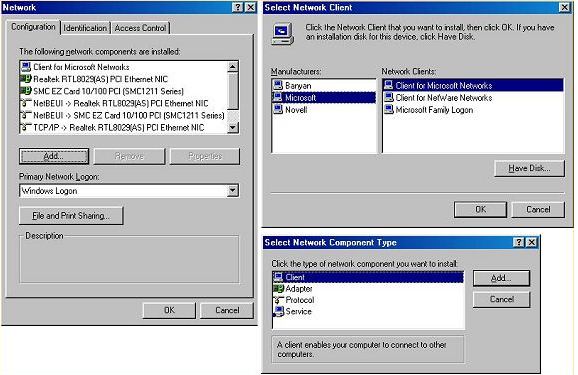Image resolution: width=578 pixels, height=375 pixels.
Task: Click the scrollbar thumb of components list
Action: 233,91
